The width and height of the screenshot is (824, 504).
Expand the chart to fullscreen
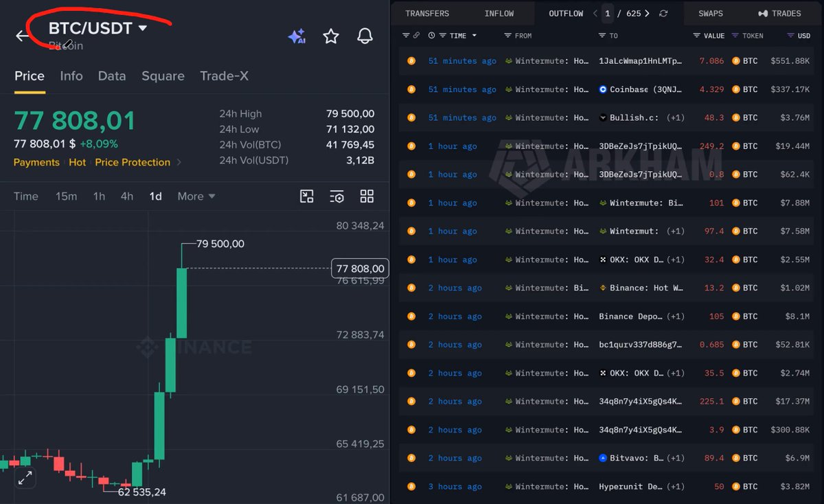(25, 477)
